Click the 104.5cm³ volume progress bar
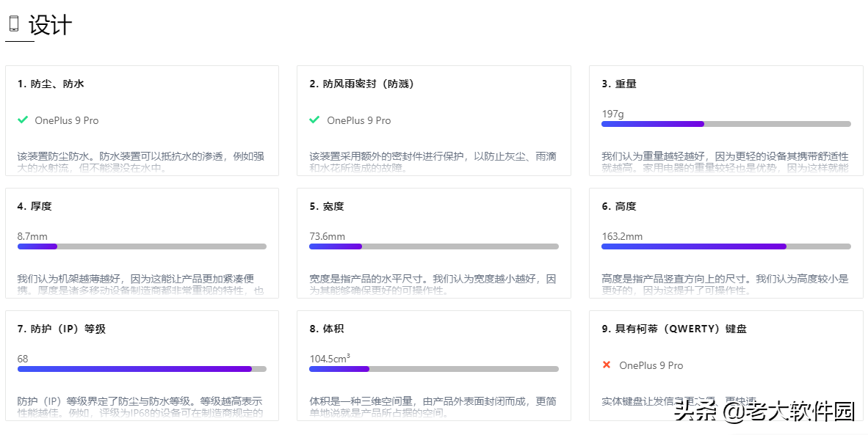The height and width of the screenshot is (435, 868). pos(434,369)
